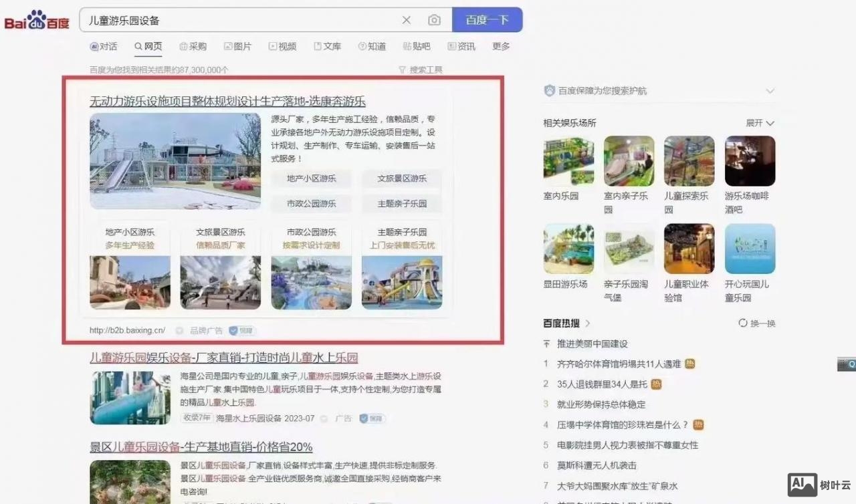Click the 百度保障 shield icon in the sidebar
Screen dimensions: 856x504
point(550,90)
